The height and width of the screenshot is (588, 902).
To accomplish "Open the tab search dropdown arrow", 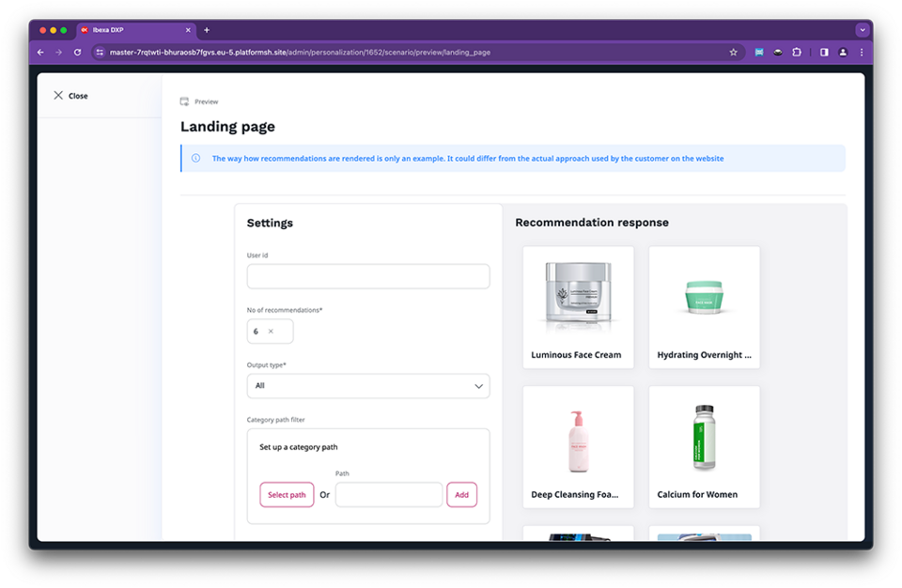I will pyautogui.click(x=862, y=30).
